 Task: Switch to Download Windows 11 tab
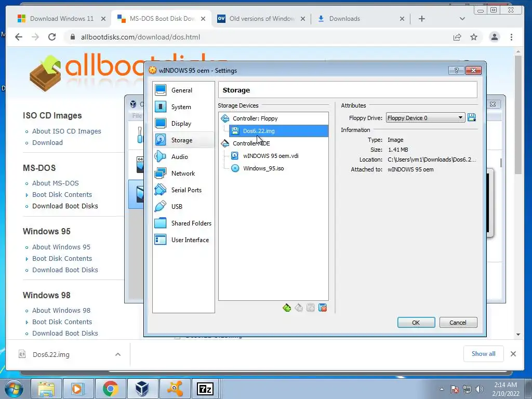point(61,19)
